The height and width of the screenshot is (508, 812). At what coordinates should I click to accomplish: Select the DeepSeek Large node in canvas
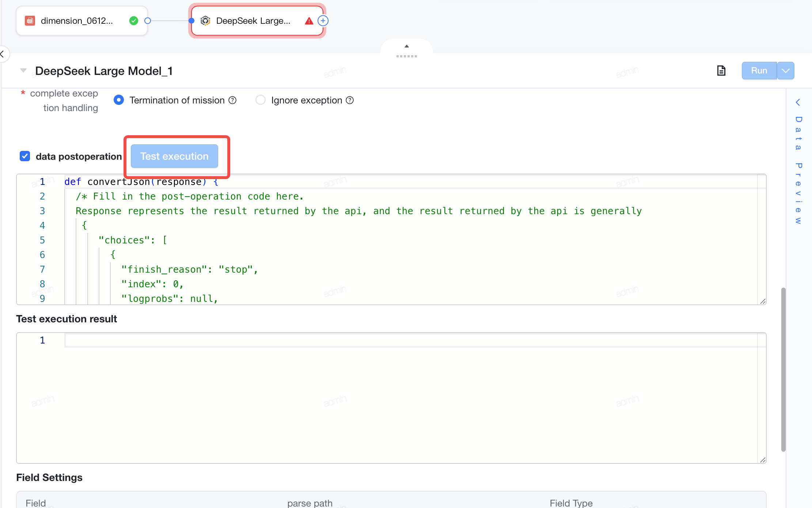click(257, 21)
